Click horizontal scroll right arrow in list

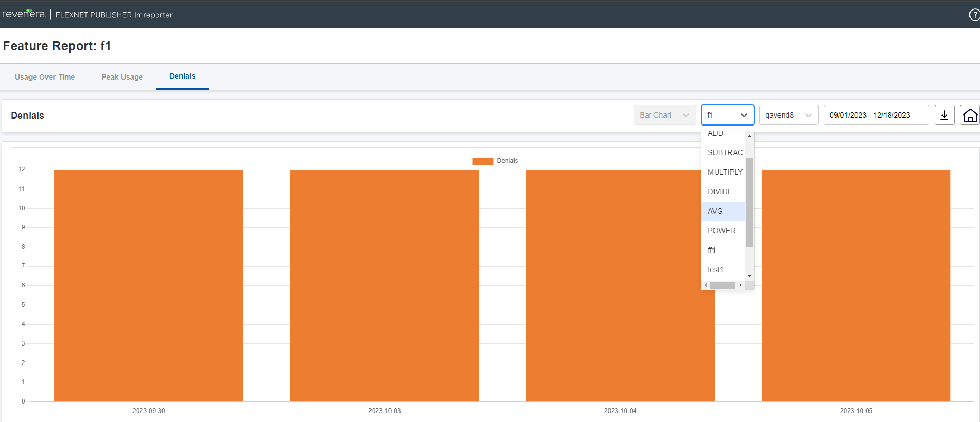coord(740,285)
